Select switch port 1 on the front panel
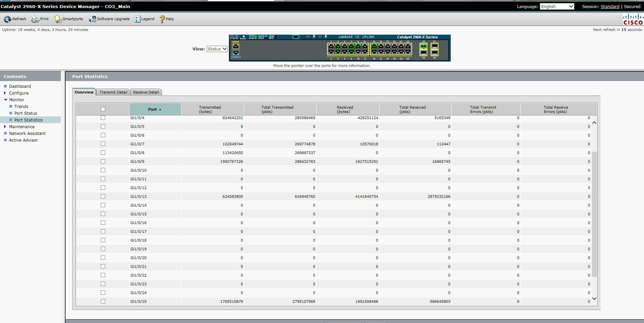Screen dimensions: 644x323 coord(331,46)
